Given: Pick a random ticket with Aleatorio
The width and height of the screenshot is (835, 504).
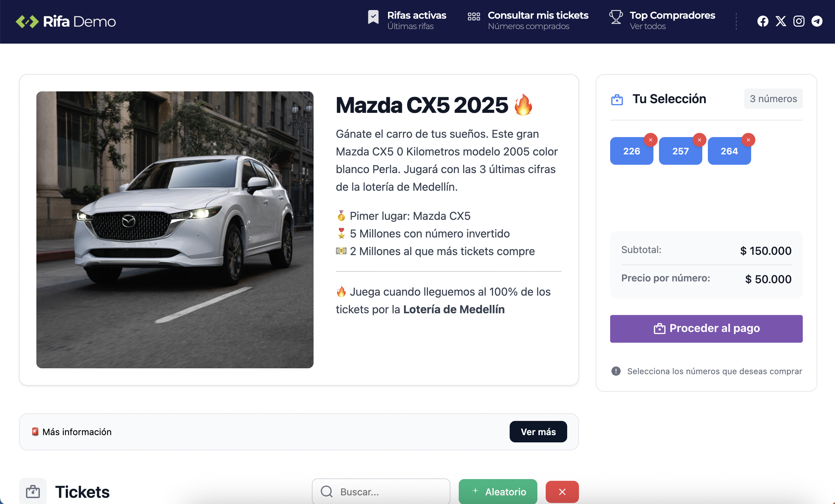Looking at the screenshot, I should point(498,492).
